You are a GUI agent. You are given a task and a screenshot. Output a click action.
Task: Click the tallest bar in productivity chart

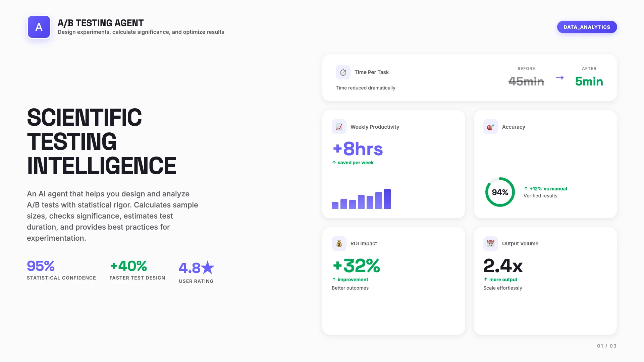(x=387, y=198)
